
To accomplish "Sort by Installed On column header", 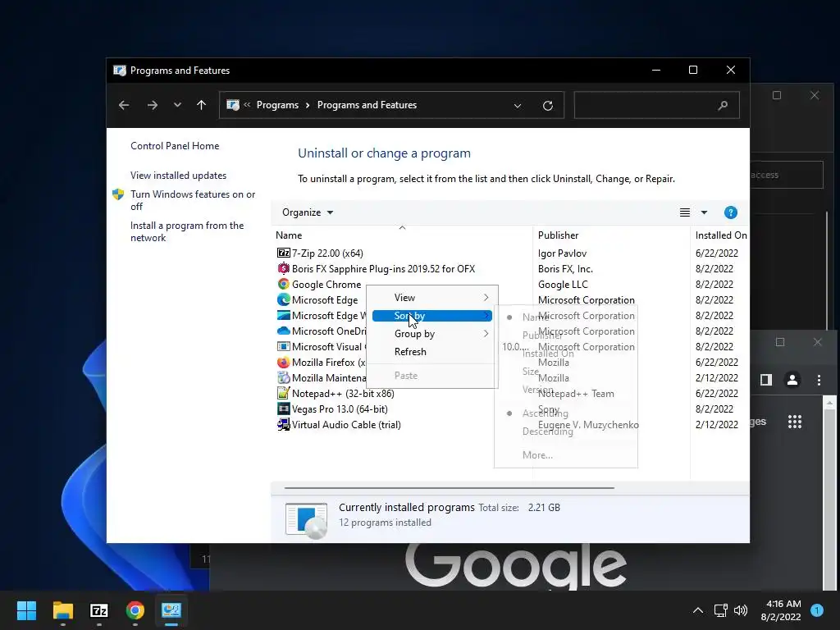I will point(720,235).
